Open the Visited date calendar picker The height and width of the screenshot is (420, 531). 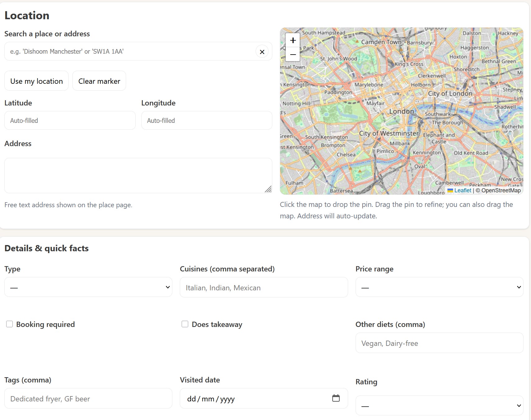point(336,398)
